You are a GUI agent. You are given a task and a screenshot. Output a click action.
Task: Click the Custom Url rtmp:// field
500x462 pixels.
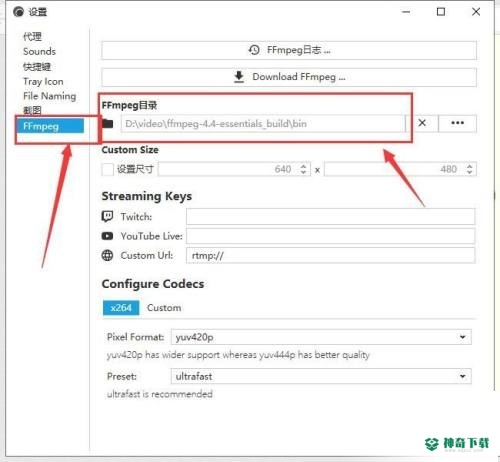(330, 256)
